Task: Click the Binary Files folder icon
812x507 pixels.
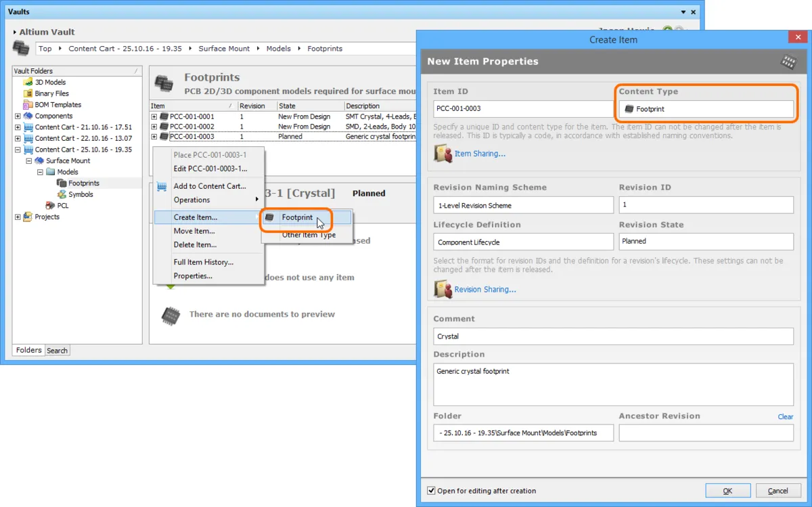Action: point(28,93)
